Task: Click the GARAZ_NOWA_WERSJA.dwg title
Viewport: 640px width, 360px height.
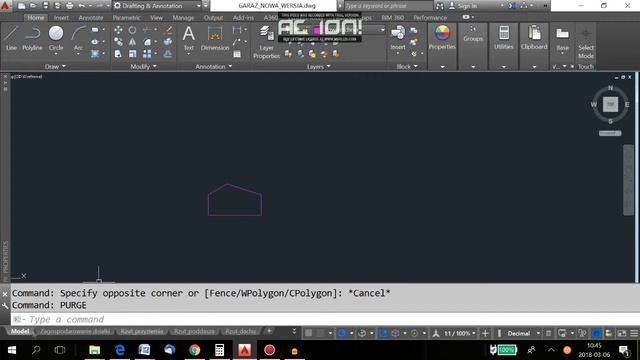Action: 277,6
